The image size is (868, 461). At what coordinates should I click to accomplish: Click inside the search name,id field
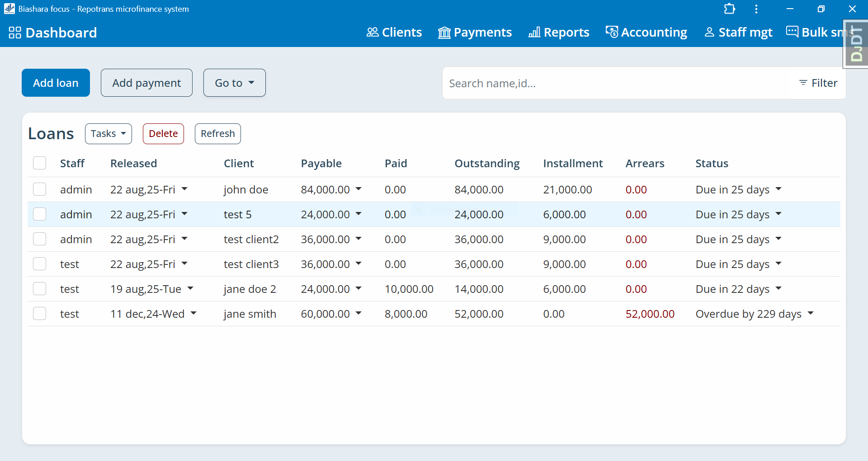[542, 83]
